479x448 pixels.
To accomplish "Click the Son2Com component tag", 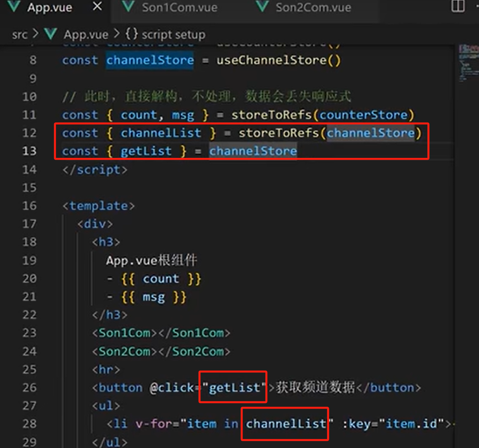I will click(x=161, y=352).
